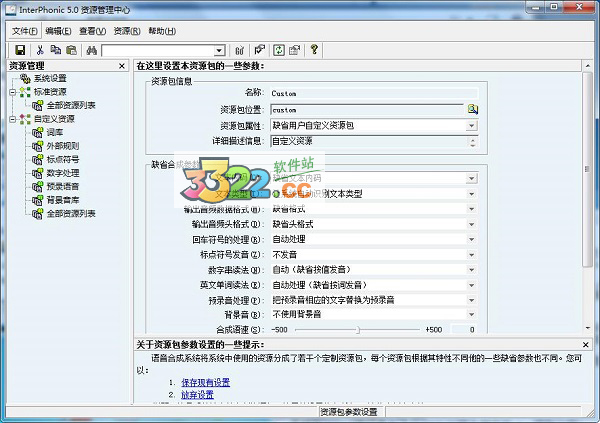Select 全部资源列表 under 标准资源
This screenshot has width=600, height=423.
point(71,105)
